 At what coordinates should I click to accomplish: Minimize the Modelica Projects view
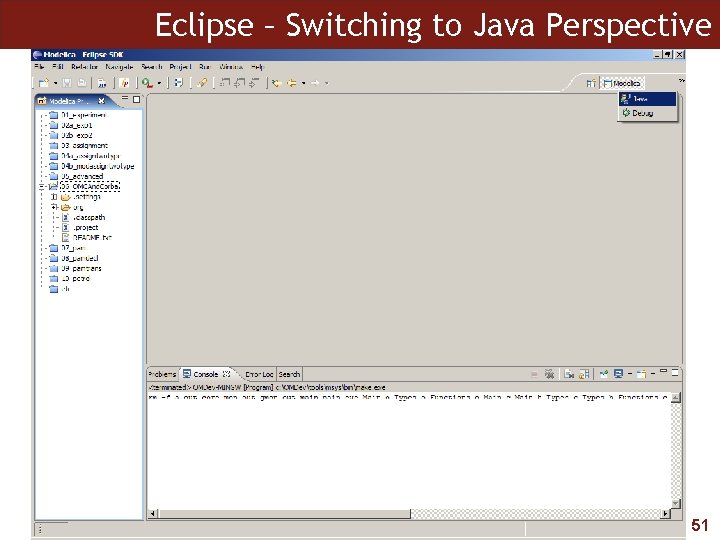point(125,99)
